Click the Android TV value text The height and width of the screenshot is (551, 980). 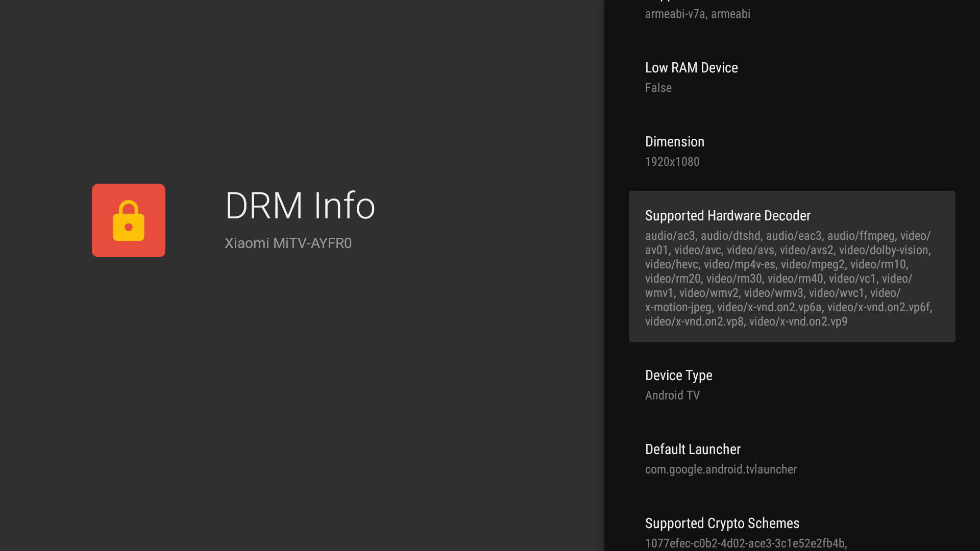tap(672, 395)
